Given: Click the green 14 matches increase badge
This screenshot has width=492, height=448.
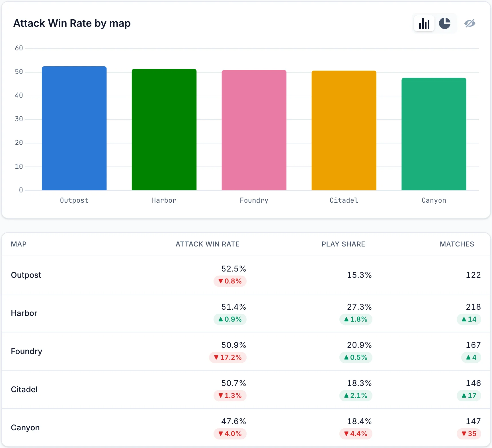Looking at the screenshot, I should (469, 319).
